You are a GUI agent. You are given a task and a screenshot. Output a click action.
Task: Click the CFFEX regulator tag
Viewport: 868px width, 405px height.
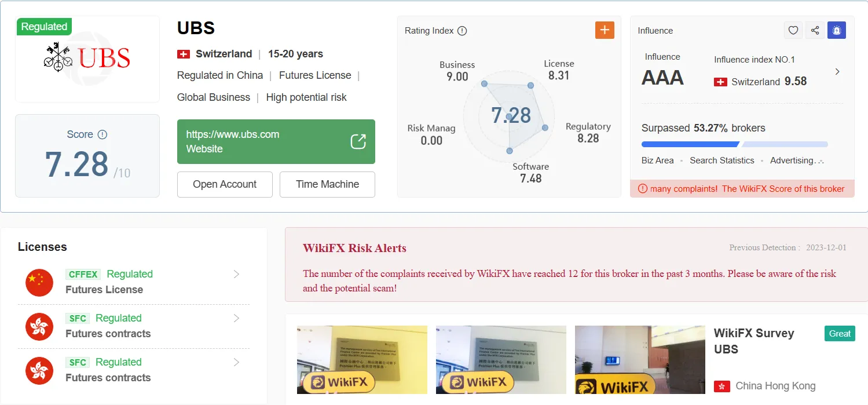(83, 274)
